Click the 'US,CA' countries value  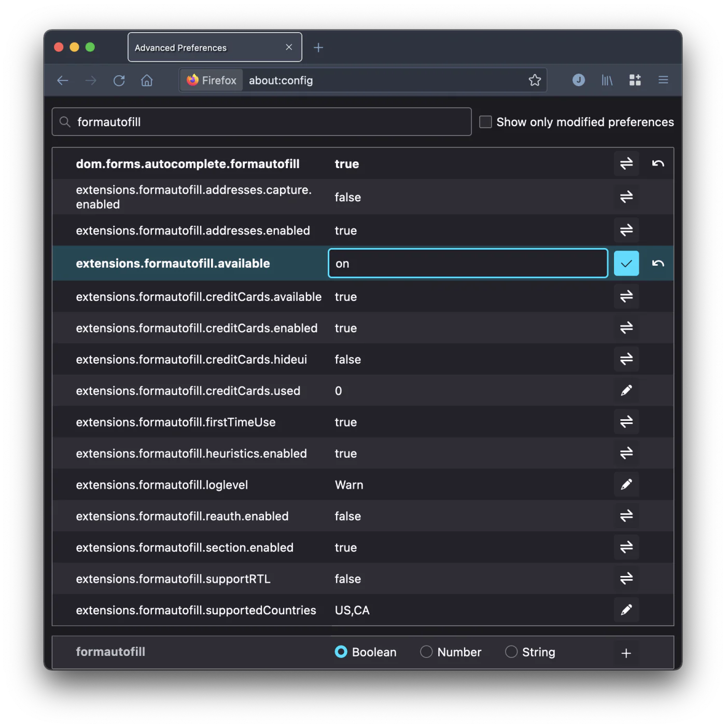pos(352,610)
